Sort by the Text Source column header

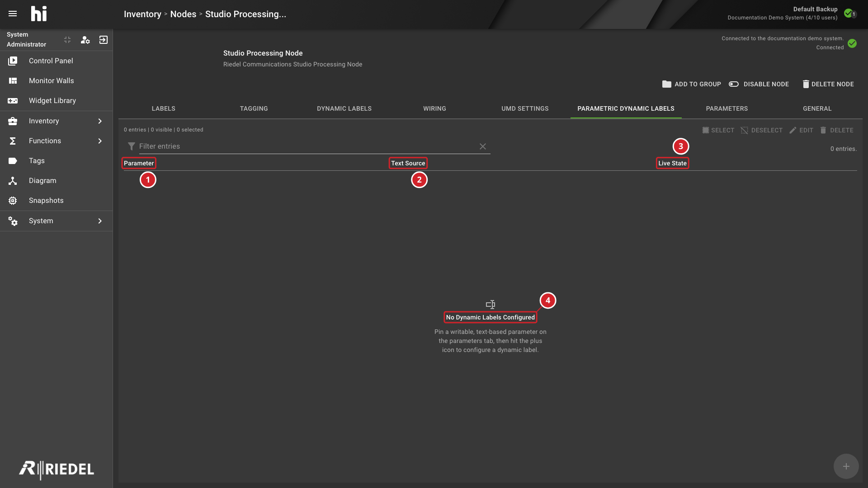click(408, 163)
